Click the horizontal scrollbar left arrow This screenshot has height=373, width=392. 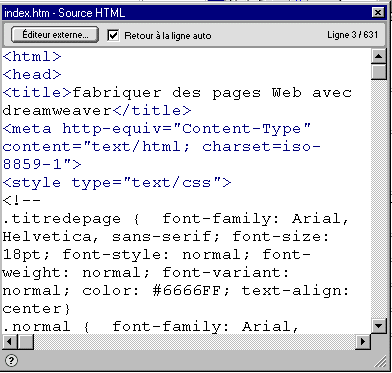click(10, 341)
